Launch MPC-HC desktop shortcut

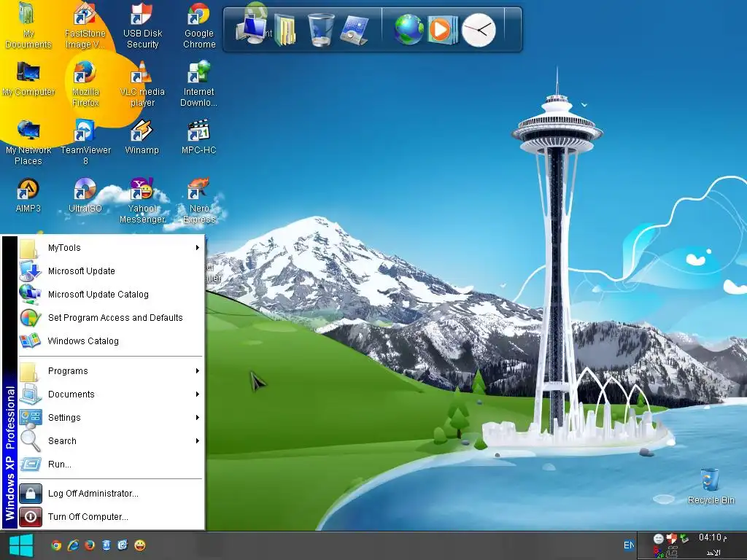pos(199,137)
